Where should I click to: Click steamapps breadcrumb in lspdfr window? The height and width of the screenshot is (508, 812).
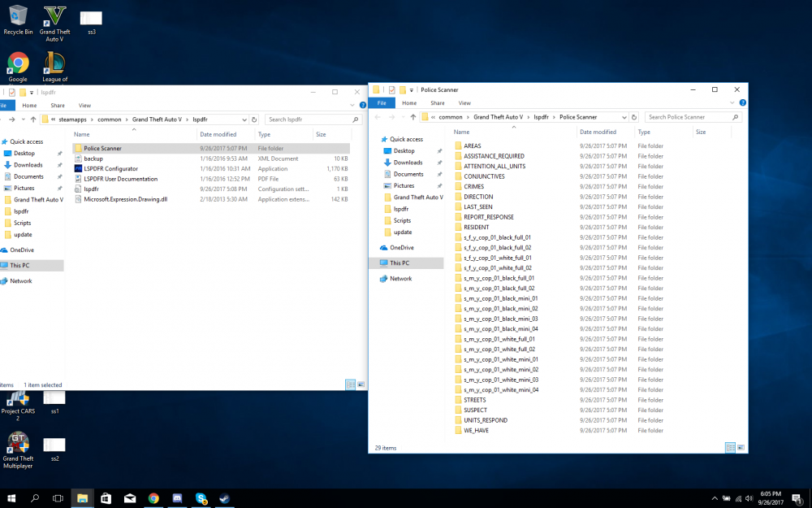click(x=72, y=119)
